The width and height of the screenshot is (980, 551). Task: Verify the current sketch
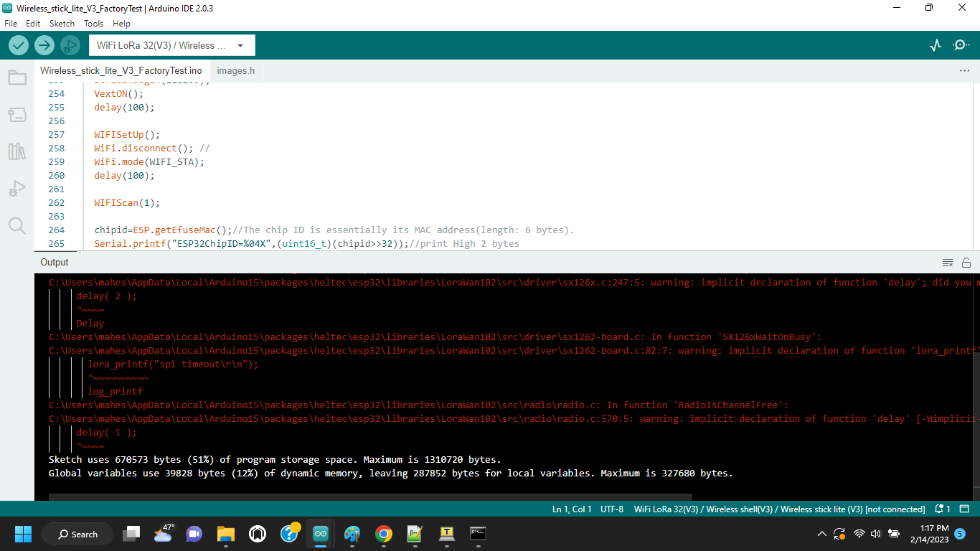click(x=18, y=44)
